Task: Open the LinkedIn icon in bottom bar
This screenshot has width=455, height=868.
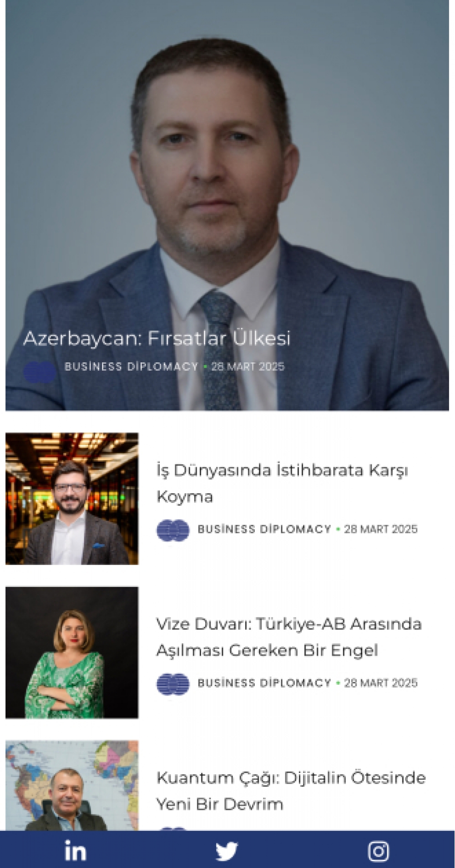Action: 75,850
